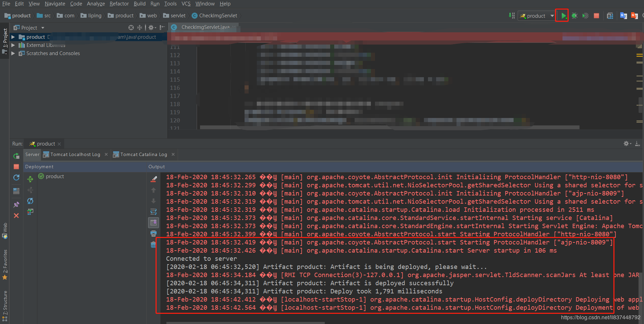This screenshot has width=644, height=324.
Task: Select the Server tab
Action: [x=32, y=154]
